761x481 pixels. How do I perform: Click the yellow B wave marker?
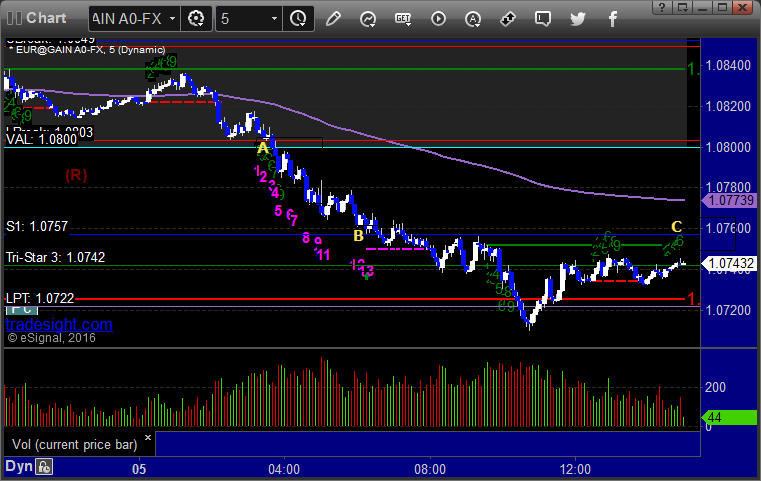pyautogui.click(x=359, y=236)
